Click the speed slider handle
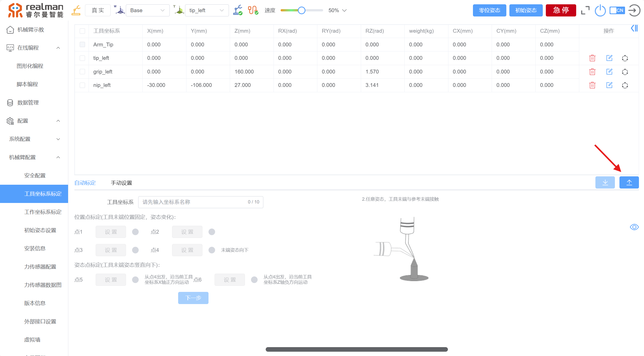This screenshot has width=644, height=356. click(301, 11)
